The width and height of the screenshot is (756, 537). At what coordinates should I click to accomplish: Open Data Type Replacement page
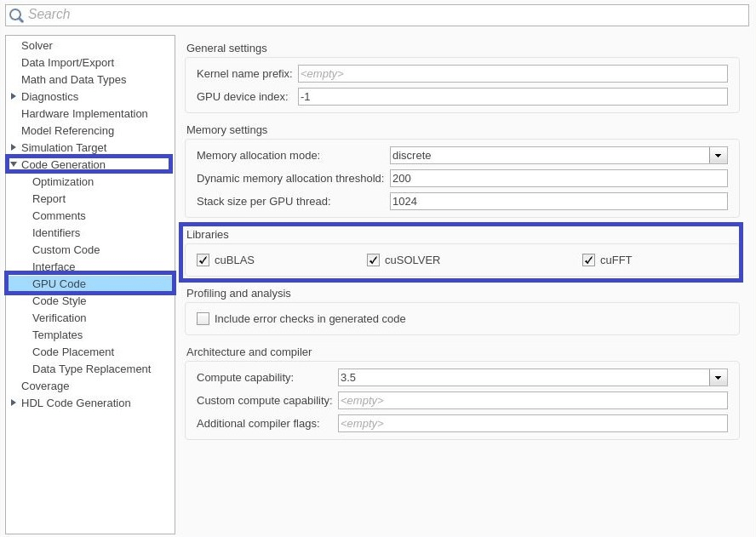[x=91, y=369]
